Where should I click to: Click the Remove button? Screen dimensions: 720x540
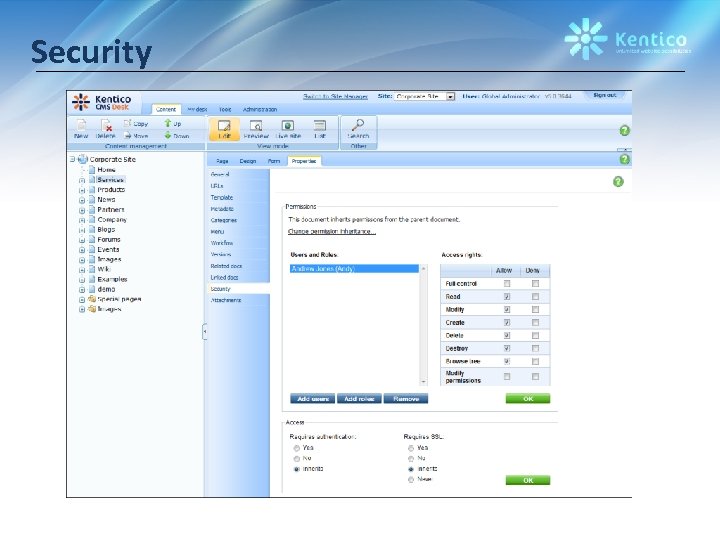tap(406, 399)
